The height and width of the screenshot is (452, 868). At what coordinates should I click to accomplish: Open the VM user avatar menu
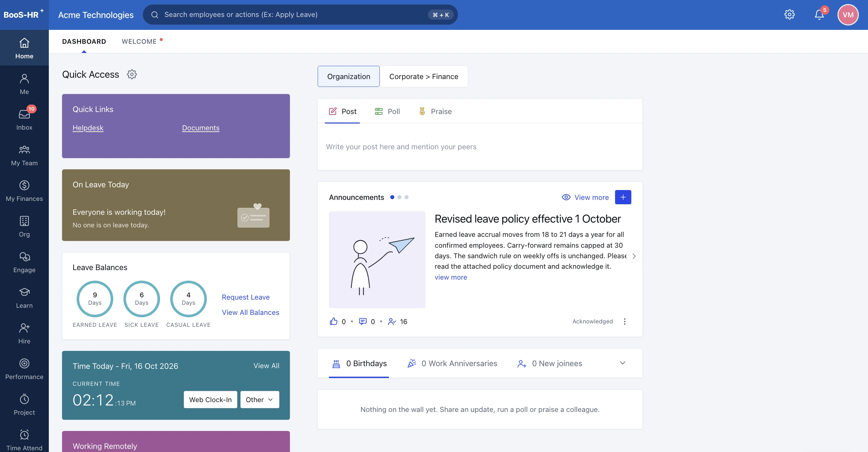(x=848, y=15)
